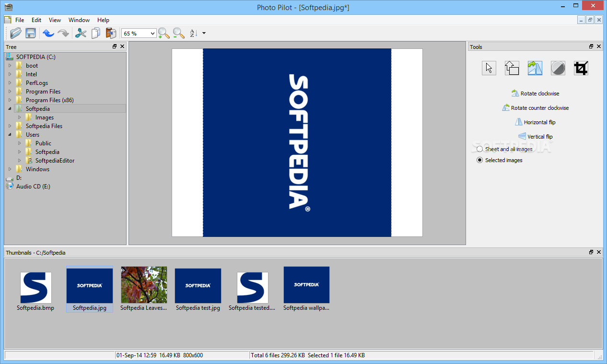Expand the Program Files (x86) folder
This screenshot has height=364, width=607.
click(x=10, y=100)
